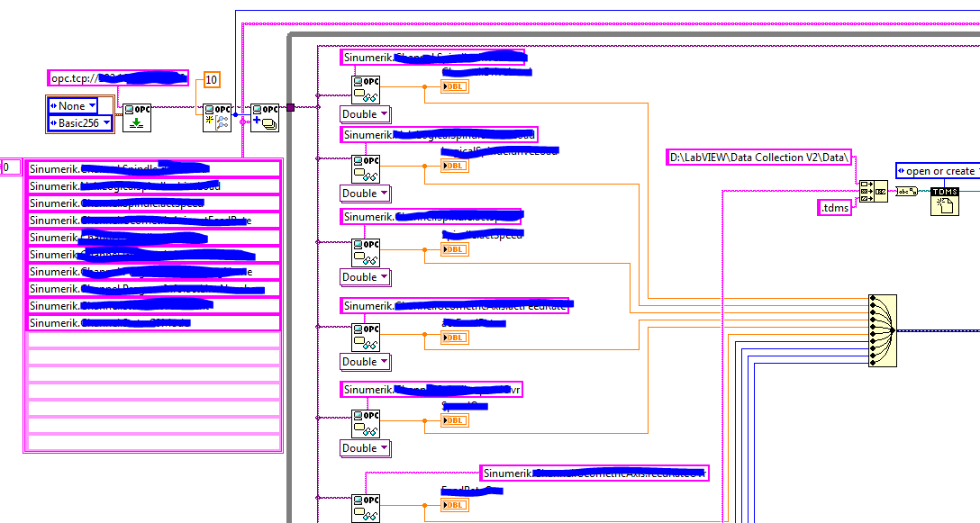Image resolution: width=980 pixels, height=523 pixels.
Task: Select the last filled Sinumerik array row
Action: [x=154, y=323]
